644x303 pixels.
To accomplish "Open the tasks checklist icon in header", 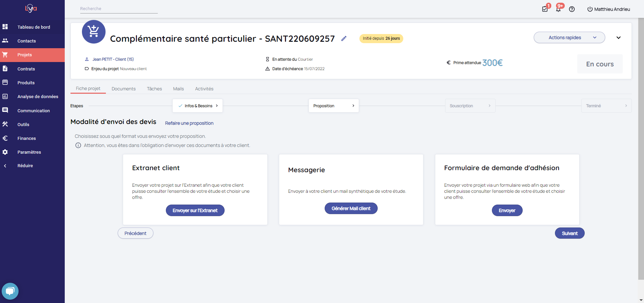I will click(545, 9).
